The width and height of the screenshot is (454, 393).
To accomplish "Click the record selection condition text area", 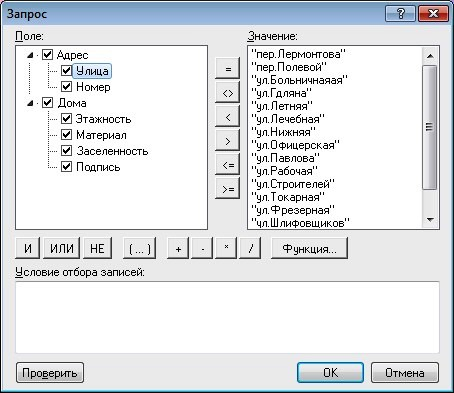I will point(227,317).
